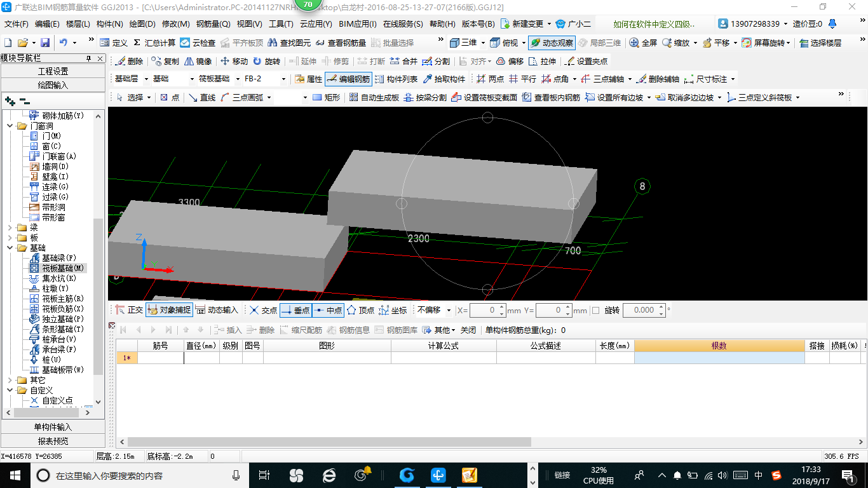This screenshot has height=488, width=868.
Task: Expand the 其它 tree node
Action: coord(10,380)
